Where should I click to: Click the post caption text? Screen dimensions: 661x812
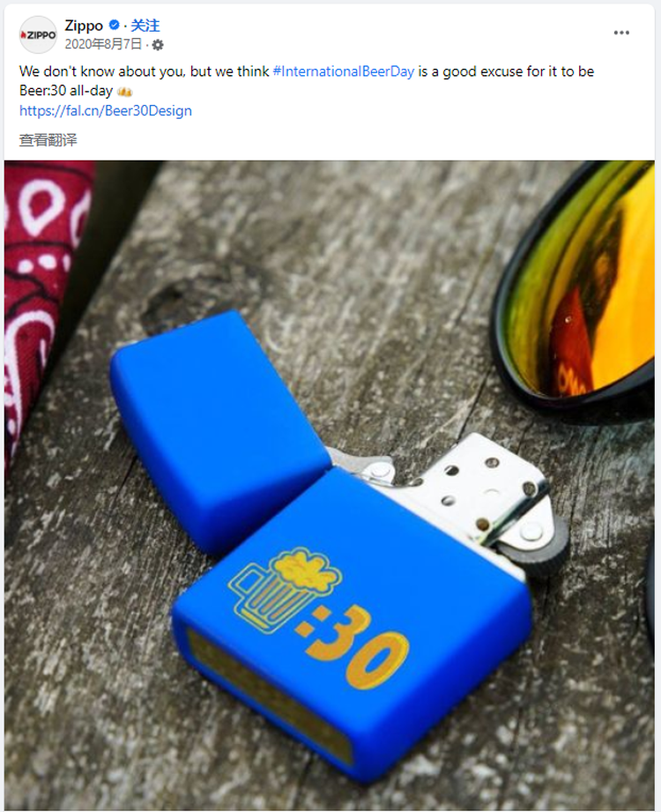[x=307, y=81]
